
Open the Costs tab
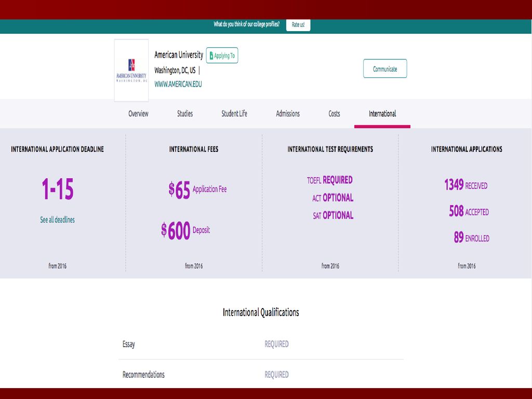point(334,114)
